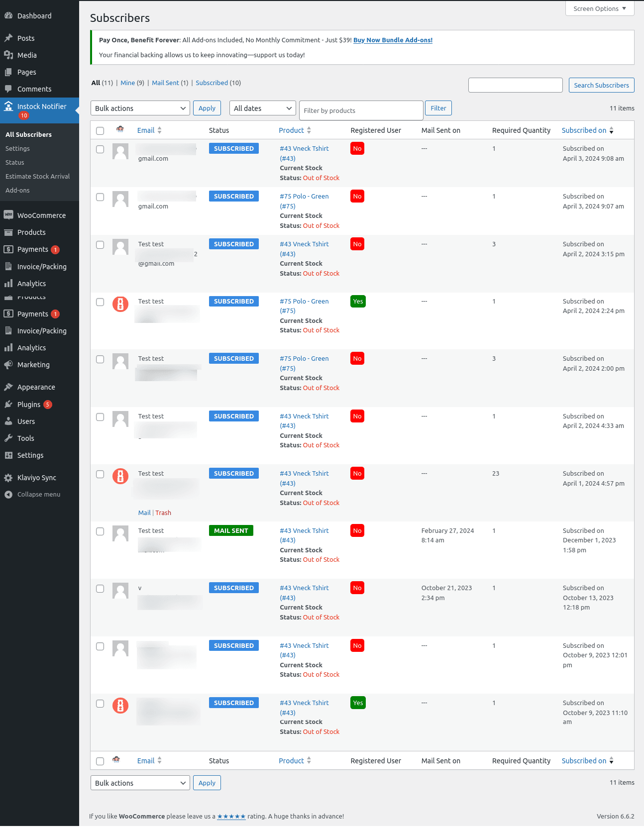The height and width of the screenshot is (827, 644).
Task: Switch to Subscribed view
Action: pos(212,83)
